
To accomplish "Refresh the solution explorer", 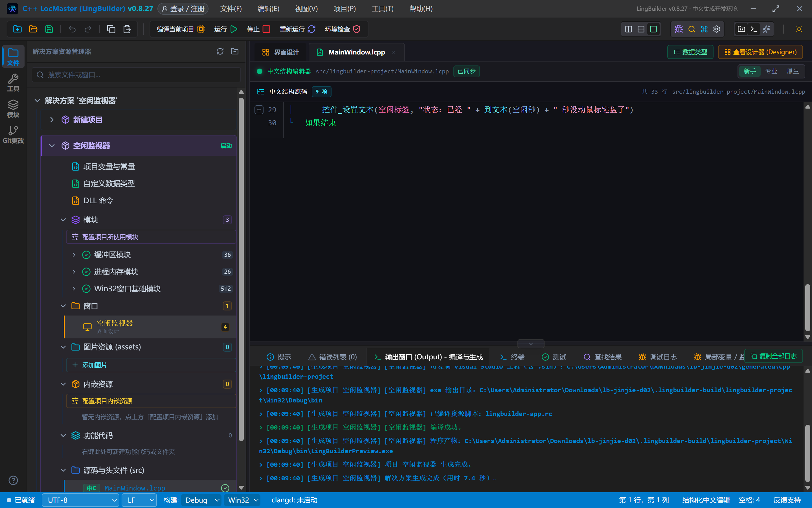I will pyautogui.click(x=220, y=51).
